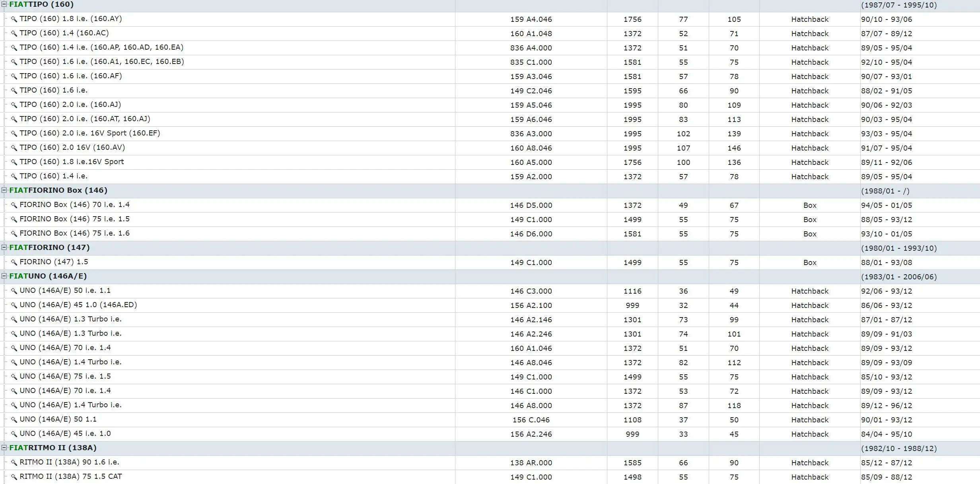This screenshot has height=484, width=980.
Task: Select UNO 1.4 Turbo i.e. row with engine 146 A8.046
Action: click(490, 362)
